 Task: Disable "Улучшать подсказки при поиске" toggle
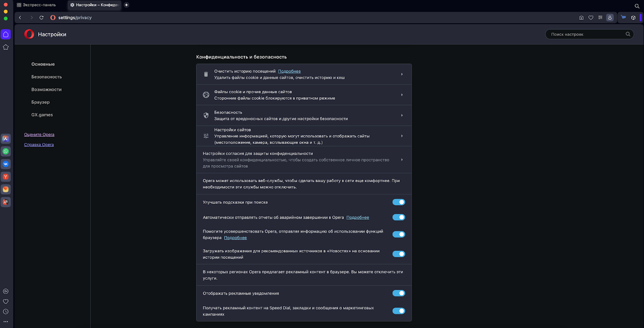[398, 202]
